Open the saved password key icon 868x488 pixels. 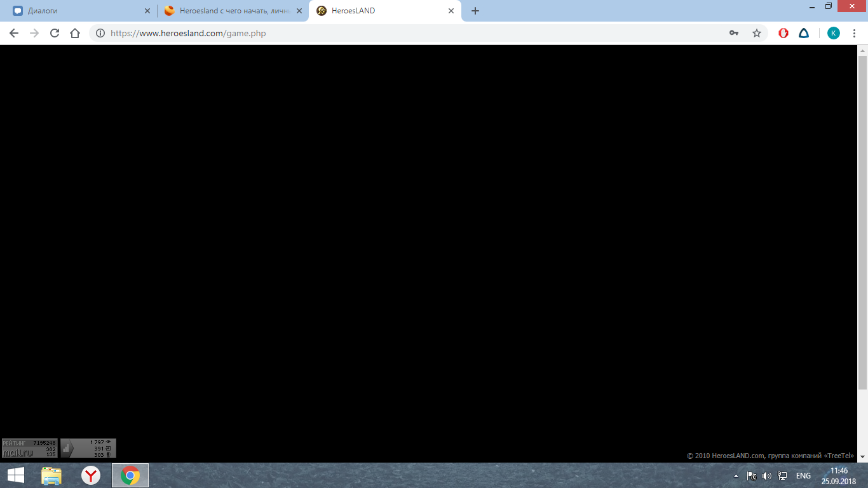click(x=734, y=33)
